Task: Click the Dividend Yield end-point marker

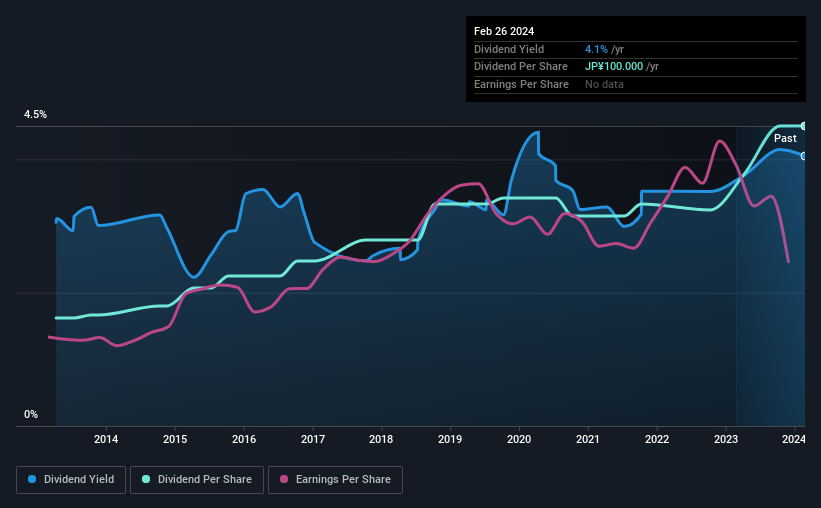Action: [x=804, y=156]
